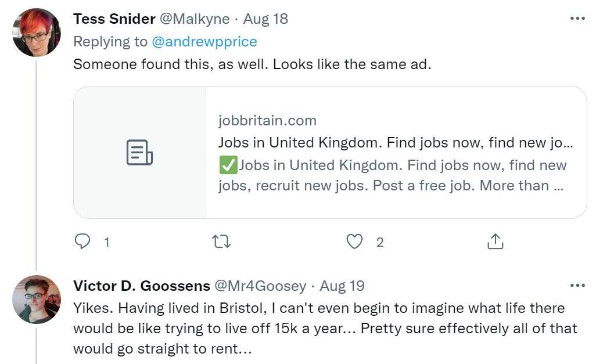Open Tess Snider's profile picture
This screenshot has width=596, height=364.
[x=36, y=33]
